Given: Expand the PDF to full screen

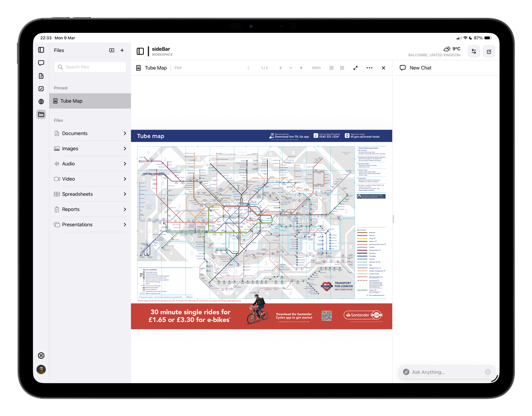Looking at the screenshot, I should pos(355,68).
